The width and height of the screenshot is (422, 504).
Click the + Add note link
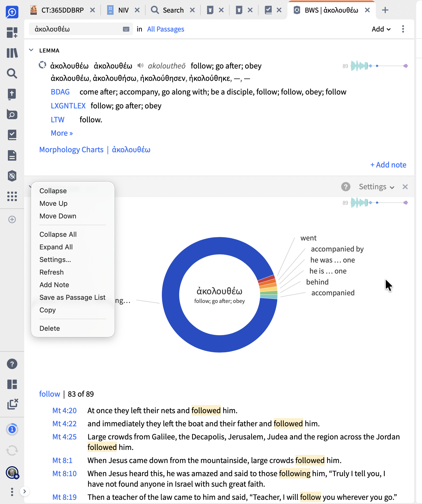coord(388,165)
